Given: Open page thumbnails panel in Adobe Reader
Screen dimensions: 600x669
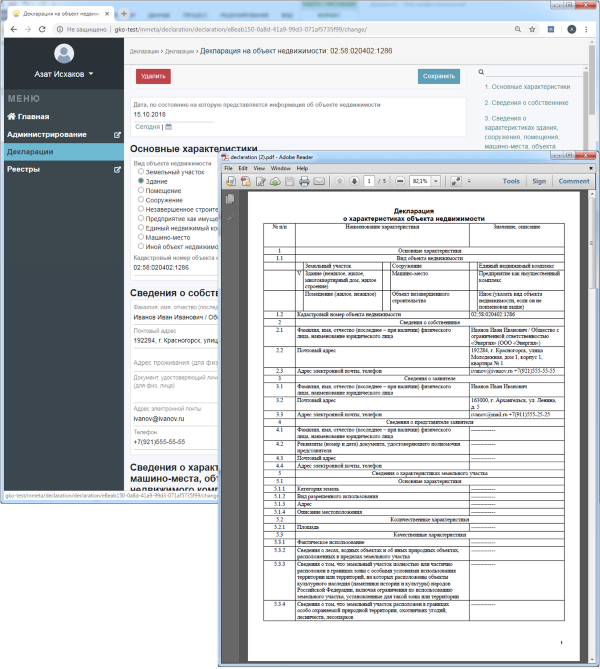Looking at the screenshot, I should click(230, 199).
